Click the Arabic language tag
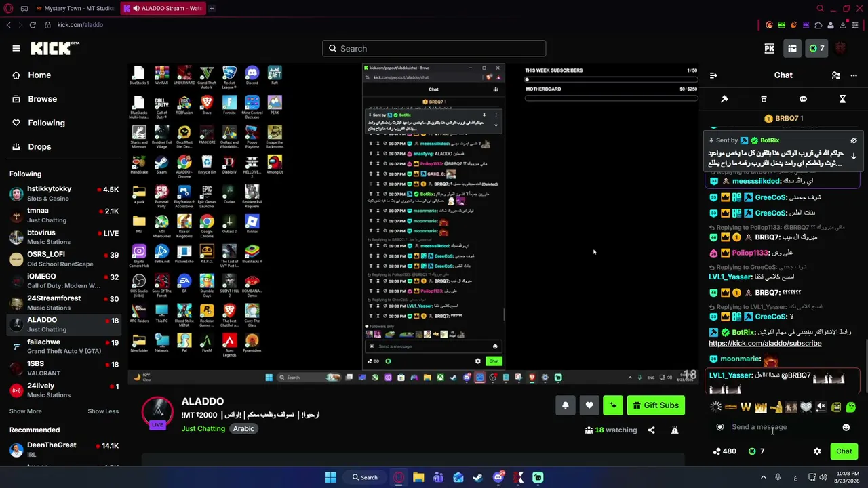 coord(243,428)
